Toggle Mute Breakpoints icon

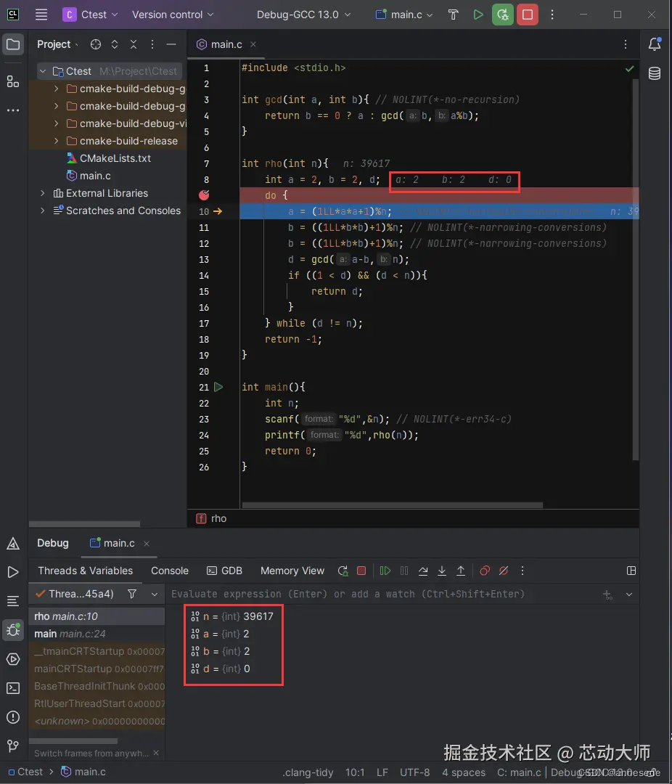[x=504, y=571]
